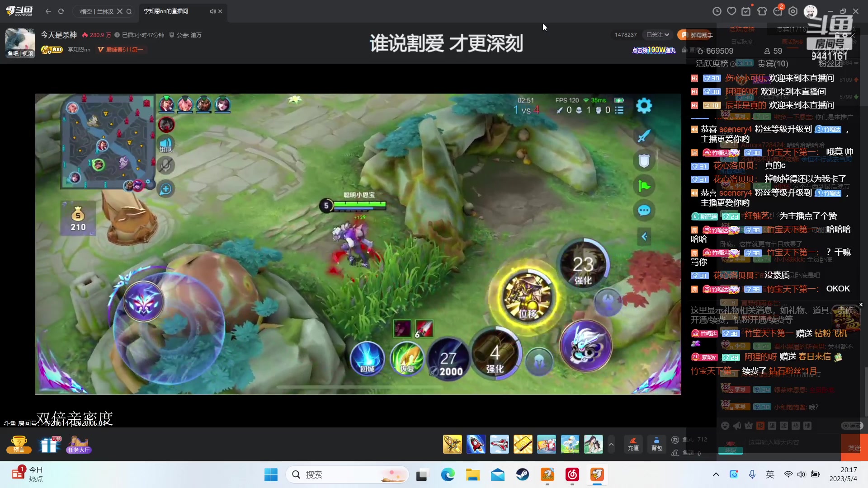Open Steam from the taskbar
Screen dimensions: 868x488
coord(523,474)
